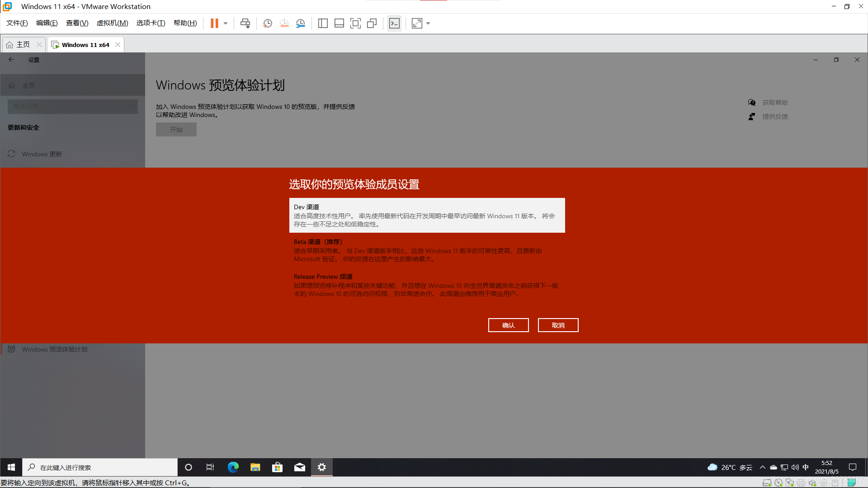Image resolution: width=868 pixels, height=488 pixels.
Task: Open Windows 预览体验计划 sidebar entry
Action: coord(72,349)
